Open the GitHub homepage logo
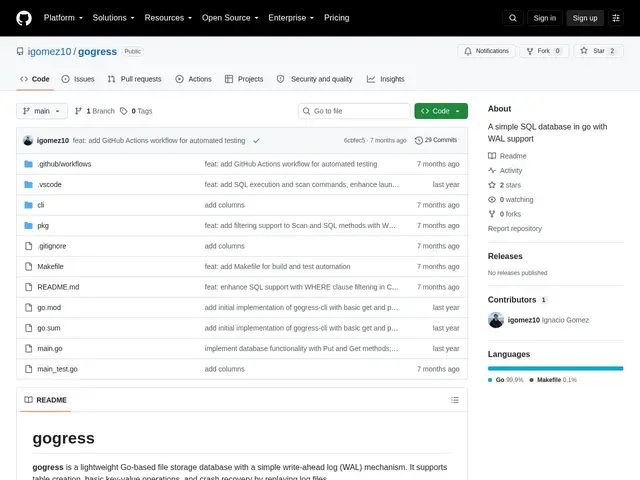Viewport: 640px width, 480px height. point(24,18)
